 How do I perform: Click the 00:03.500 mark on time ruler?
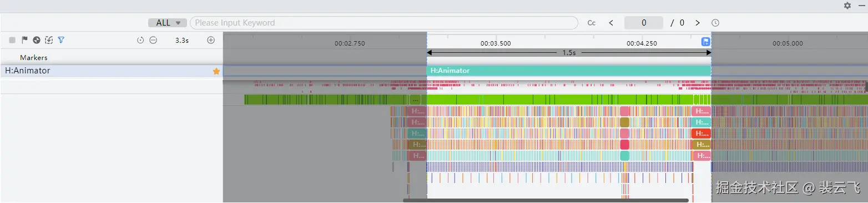[x=496, y=43]
